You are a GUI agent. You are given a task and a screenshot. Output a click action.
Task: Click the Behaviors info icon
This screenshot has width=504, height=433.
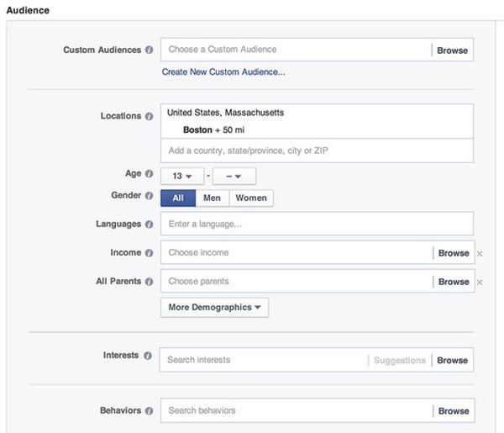pyautogui.click(x=149, y=411)
